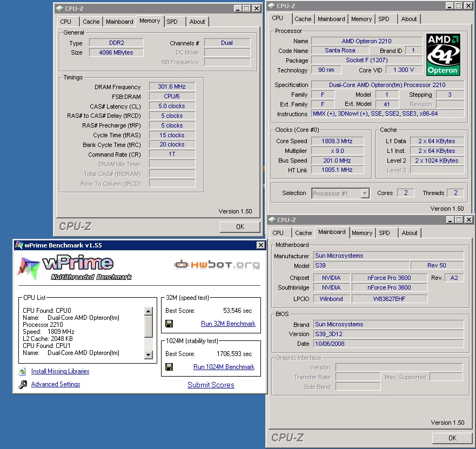This screenshot has height=449, width=476.
Task: Click Run 1024M Benchmark link
Action: pos(224,367)
